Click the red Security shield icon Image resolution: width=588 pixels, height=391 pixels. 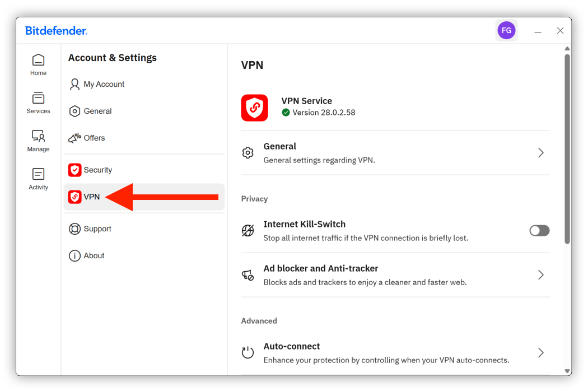tap(74, 170)
